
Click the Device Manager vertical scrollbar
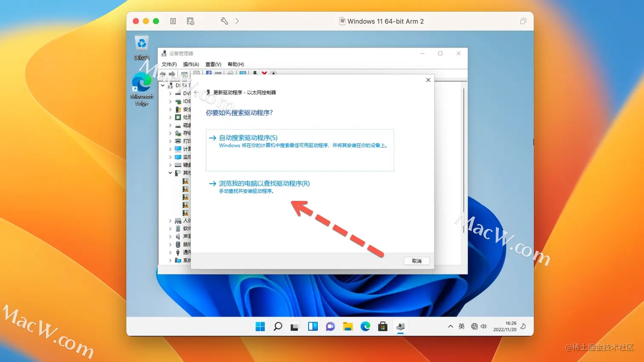tap(464, 160)
